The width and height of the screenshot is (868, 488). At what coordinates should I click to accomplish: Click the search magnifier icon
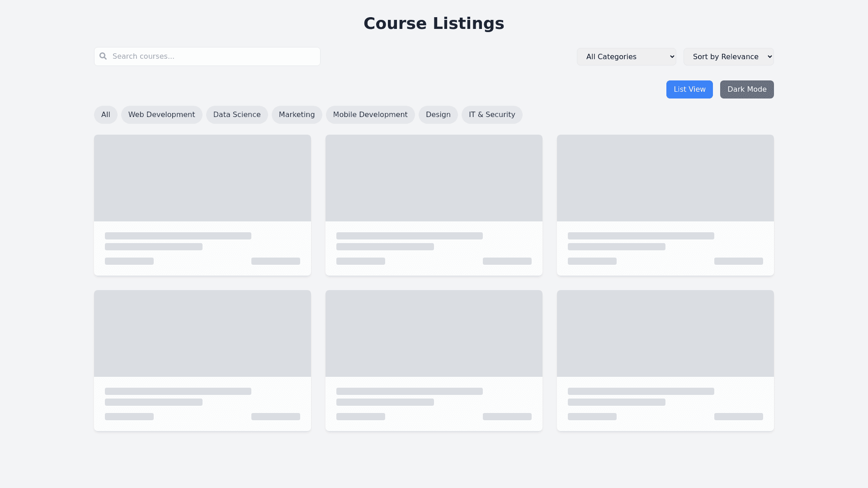[103, 56]
